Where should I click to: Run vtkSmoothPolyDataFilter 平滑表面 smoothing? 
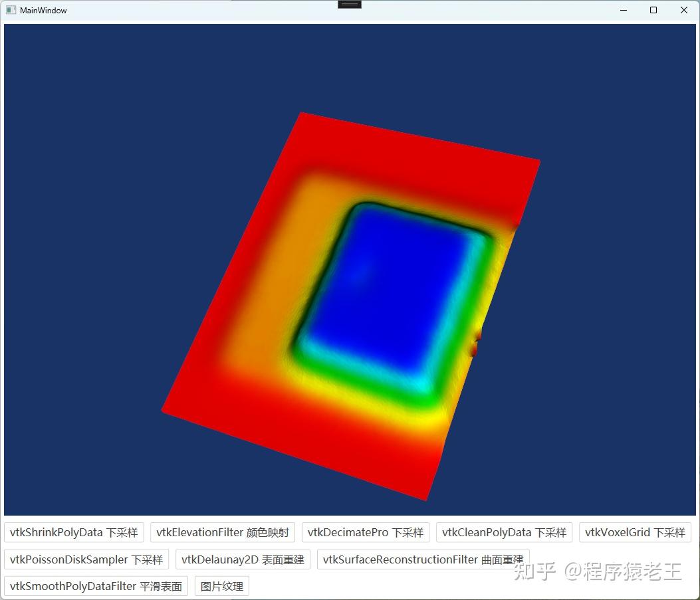coord(95,585)
